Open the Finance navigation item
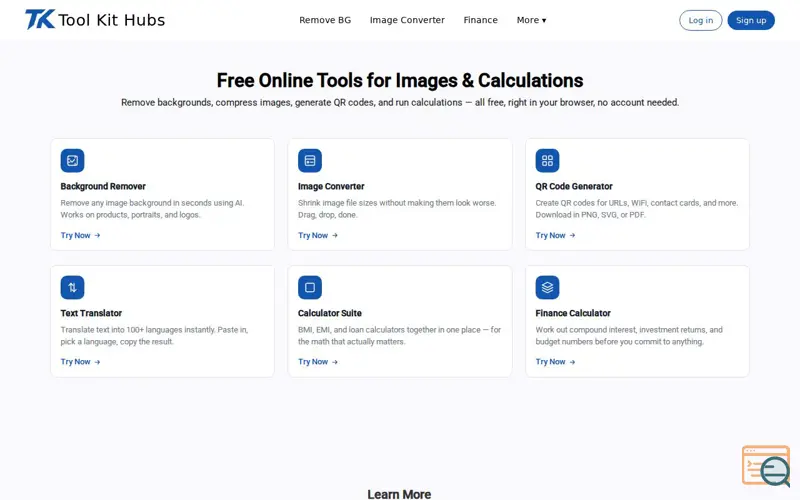Viewport: 800px width, 500px height. coord(481,20)
